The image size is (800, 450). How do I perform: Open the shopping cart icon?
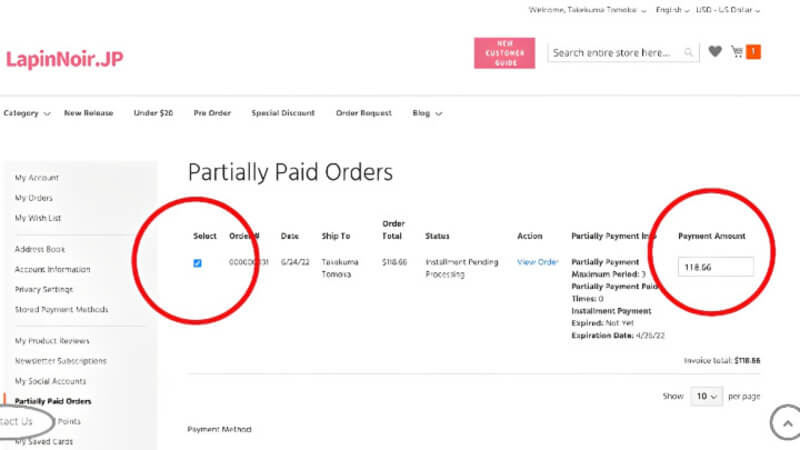click(x=737, y=52)
